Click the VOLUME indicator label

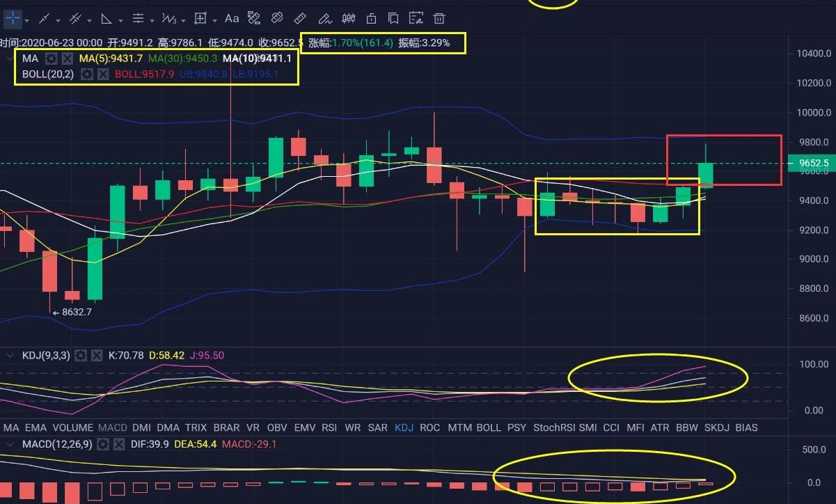pyautogui.click(x=72, y=427)
